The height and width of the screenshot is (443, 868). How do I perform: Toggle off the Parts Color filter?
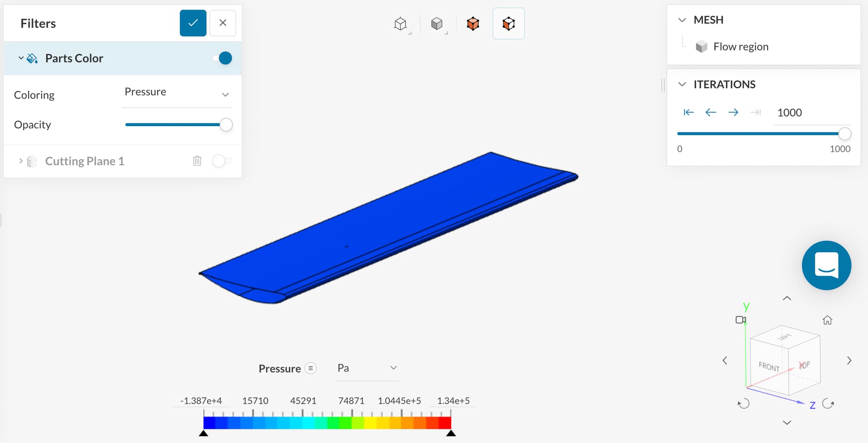[222, 58]
